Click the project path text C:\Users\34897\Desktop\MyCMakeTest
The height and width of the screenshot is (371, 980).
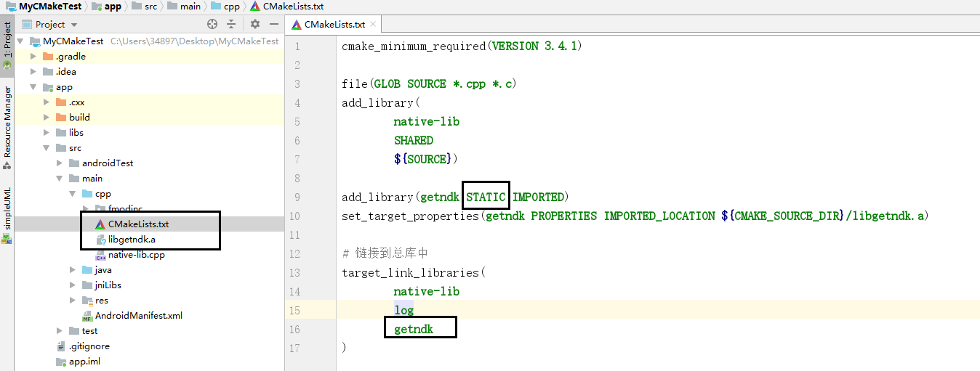pos(195,41)
